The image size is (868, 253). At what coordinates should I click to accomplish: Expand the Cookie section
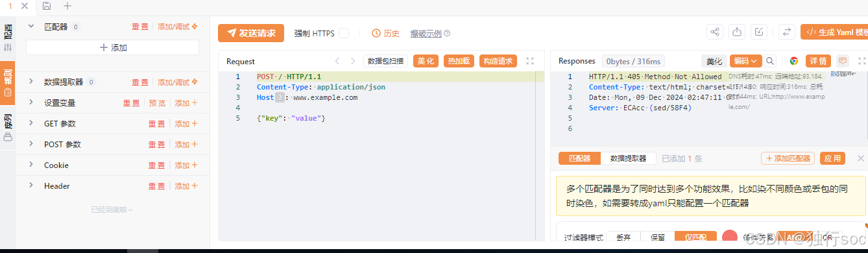[30, 165]
